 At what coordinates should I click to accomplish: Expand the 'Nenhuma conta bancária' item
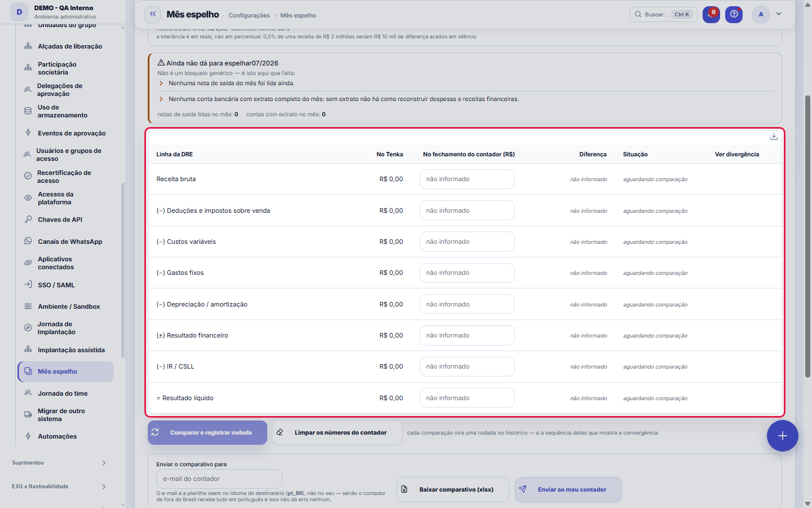161,99
